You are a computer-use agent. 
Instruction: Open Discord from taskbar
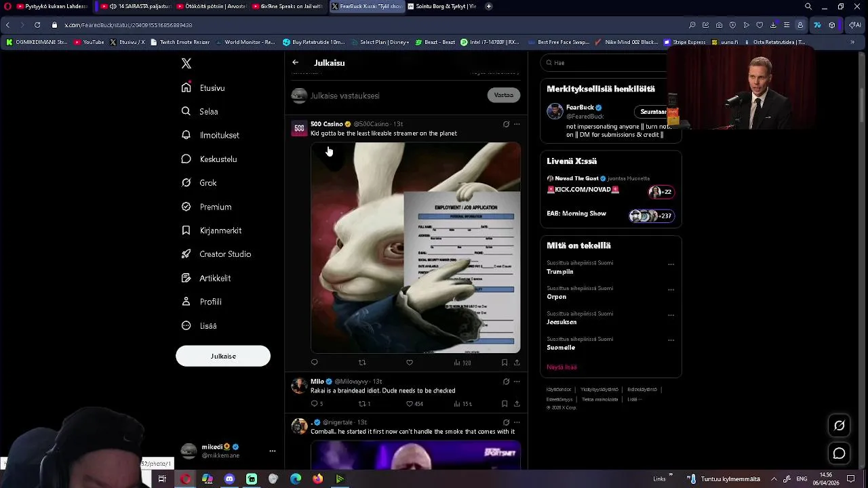click(229, 479)
